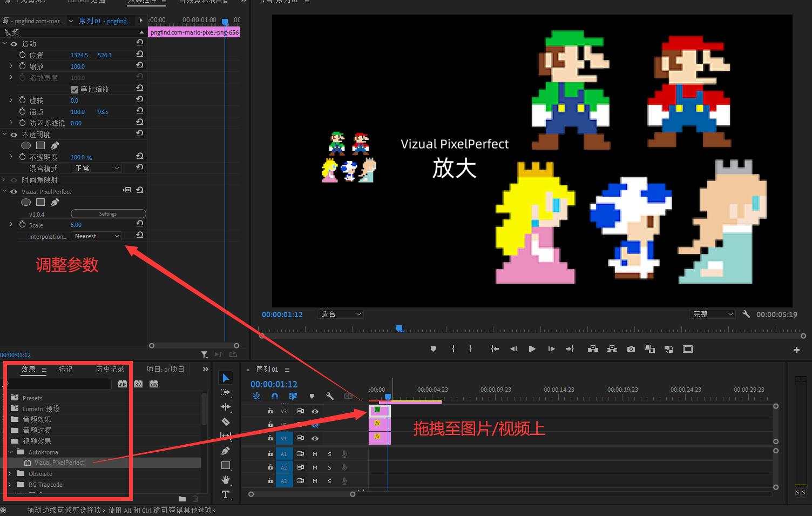Mute audio track A1
This screenshot has width=812, height=516.
tap(315, 454)
